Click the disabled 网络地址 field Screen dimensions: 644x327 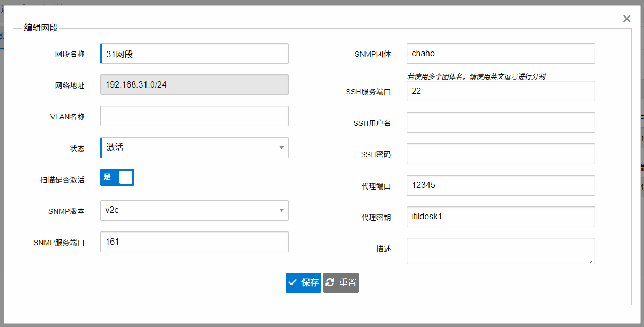(x=194, y=85)
